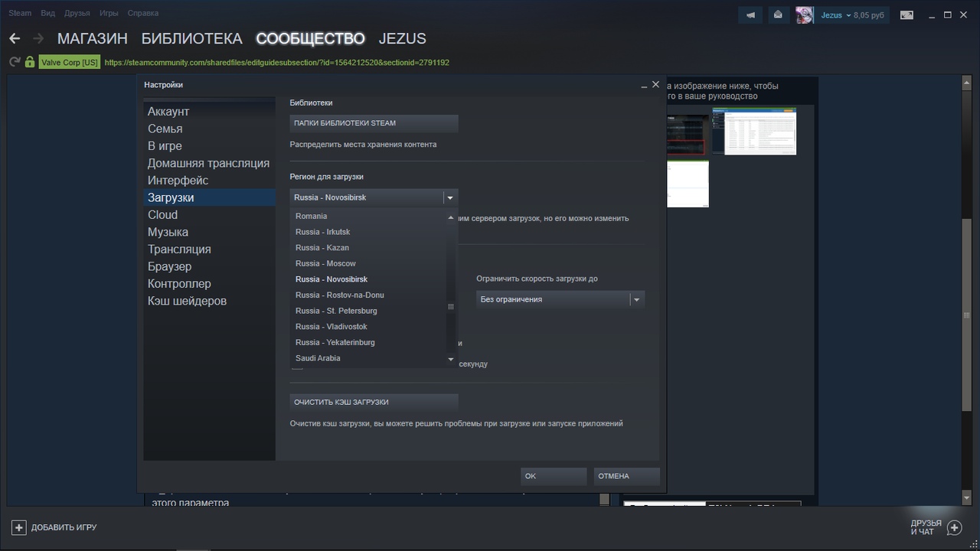Open Cloud settings section
This screenshot has height=551, width=980.
209,215
